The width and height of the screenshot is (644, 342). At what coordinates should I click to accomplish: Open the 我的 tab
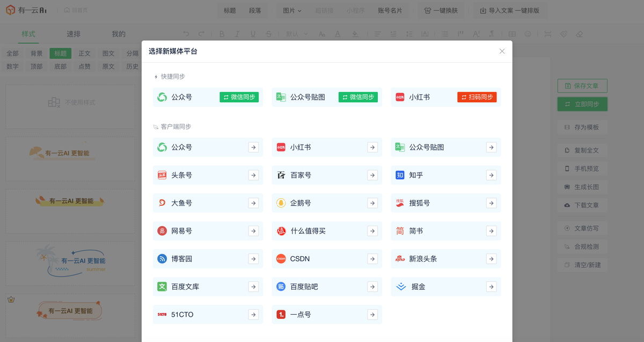pos(119,34)
